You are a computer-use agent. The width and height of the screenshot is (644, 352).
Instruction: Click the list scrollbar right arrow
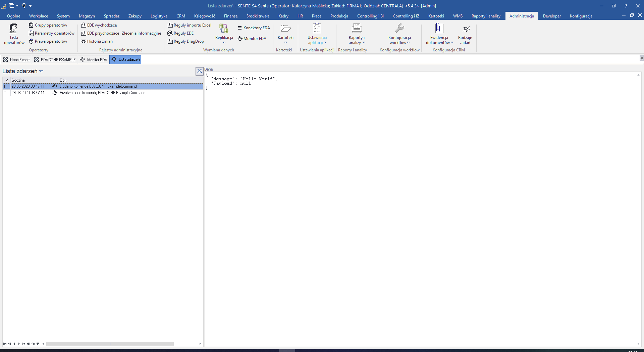[x=200, y=344]
